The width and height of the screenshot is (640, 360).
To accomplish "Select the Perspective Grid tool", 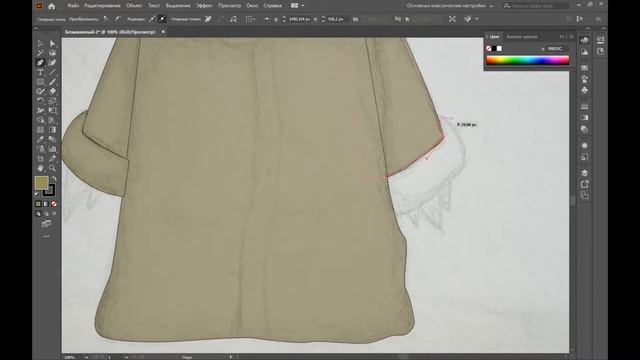I will coord(52,120).
